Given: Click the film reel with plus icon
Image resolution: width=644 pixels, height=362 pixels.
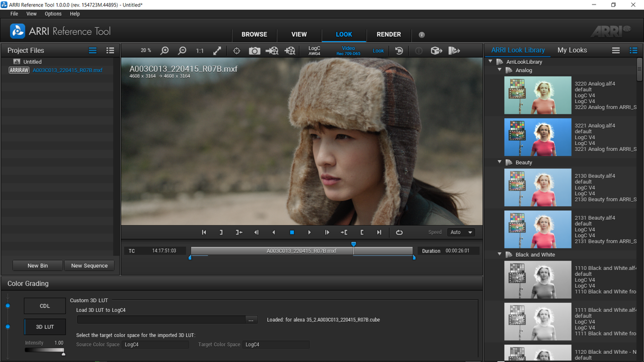Looking at the screenshot, I should pos(290,50).
